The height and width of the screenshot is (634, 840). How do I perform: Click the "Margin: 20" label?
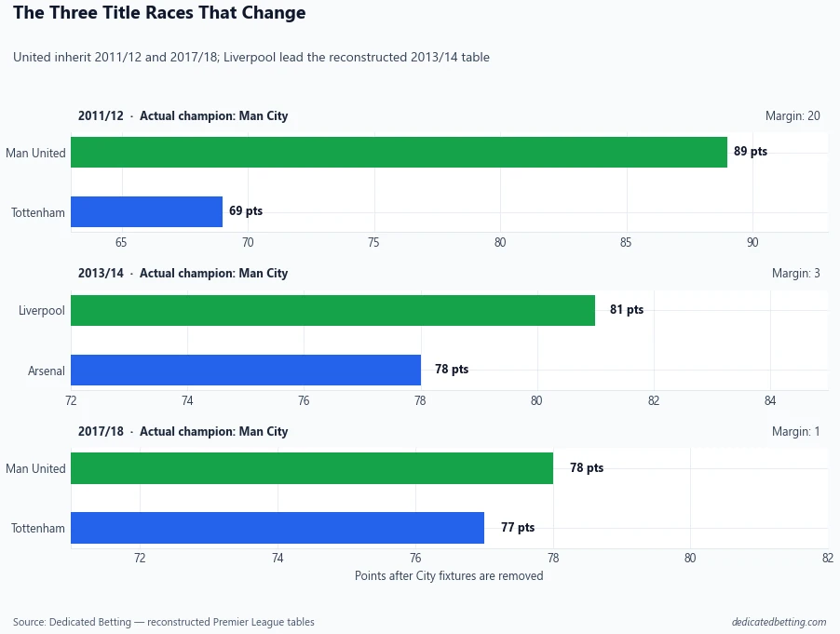pos(793,115)
